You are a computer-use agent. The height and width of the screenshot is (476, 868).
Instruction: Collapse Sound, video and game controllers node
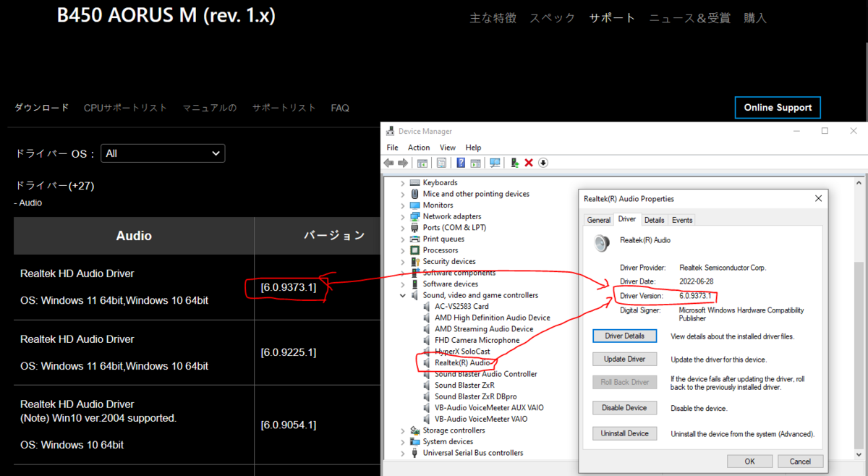pyautogui.click(x=403, y=295)
